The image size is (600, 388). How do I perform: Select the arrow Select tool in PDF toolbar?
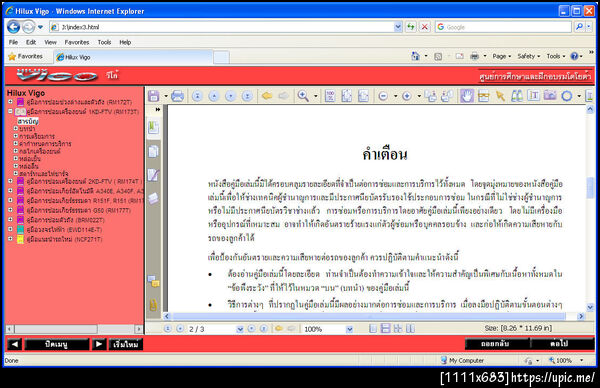500,96
